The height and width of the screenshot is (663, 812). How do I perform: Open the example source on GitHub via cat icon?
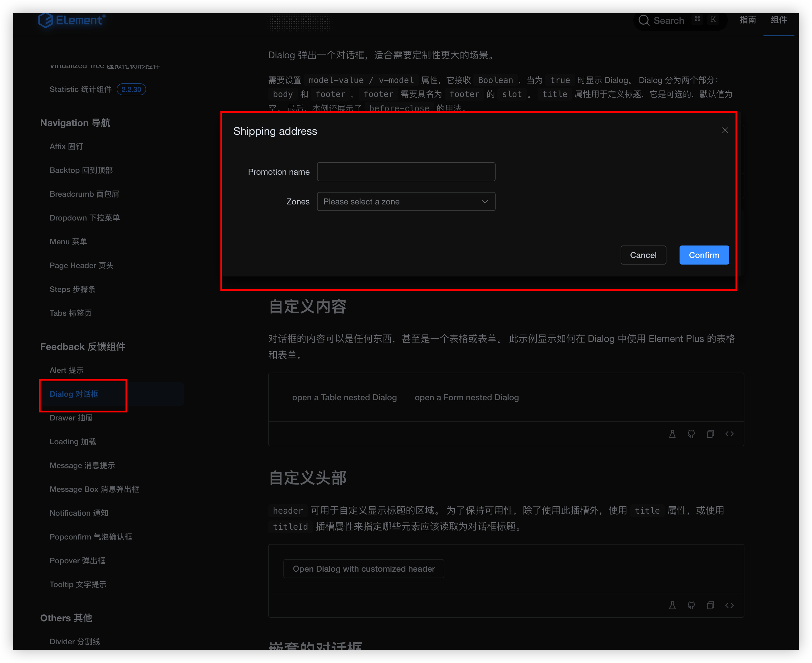click(691, 434)
